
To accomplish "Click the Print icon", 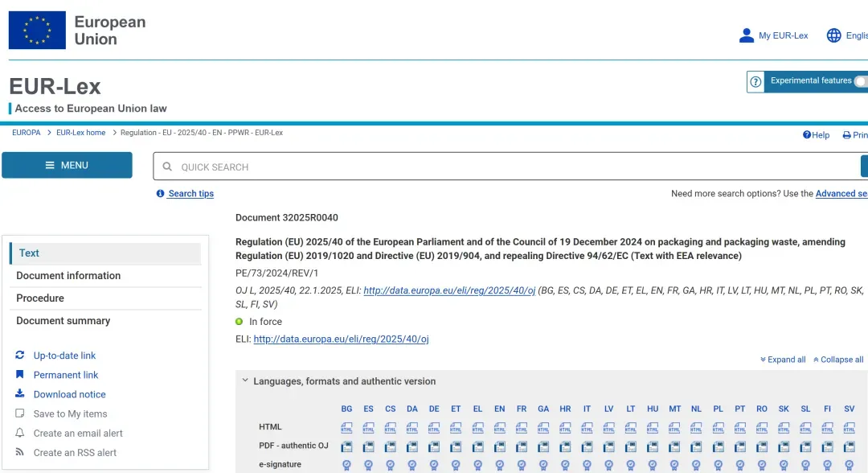I will tap(846, 135).
